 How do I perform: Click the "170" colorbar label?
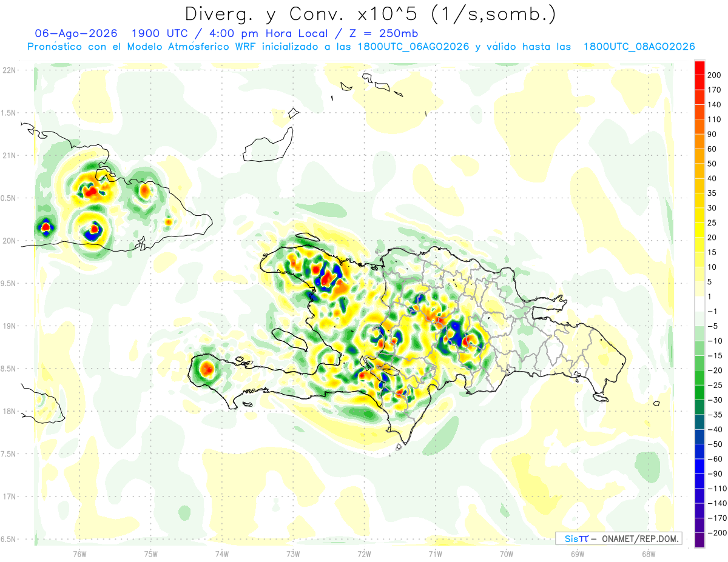click(x=714, y=90)
